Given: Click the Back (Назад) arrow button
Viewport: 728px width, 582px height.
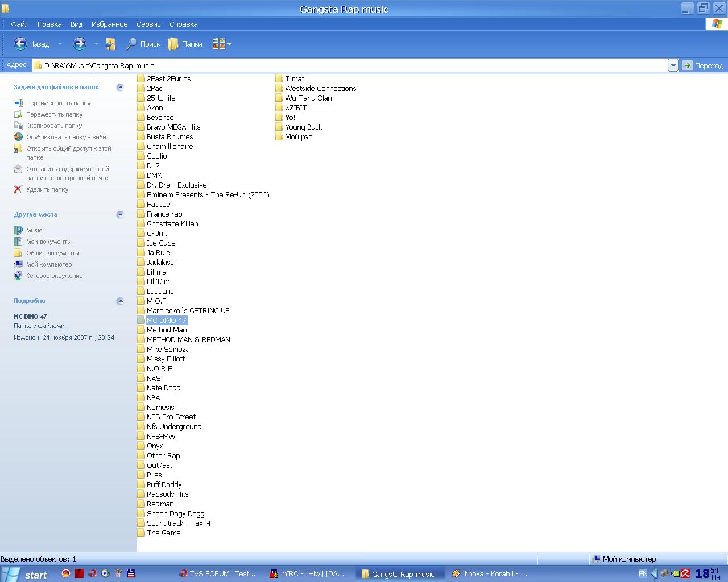Looking at the screenshot, I should pos(20,44).
